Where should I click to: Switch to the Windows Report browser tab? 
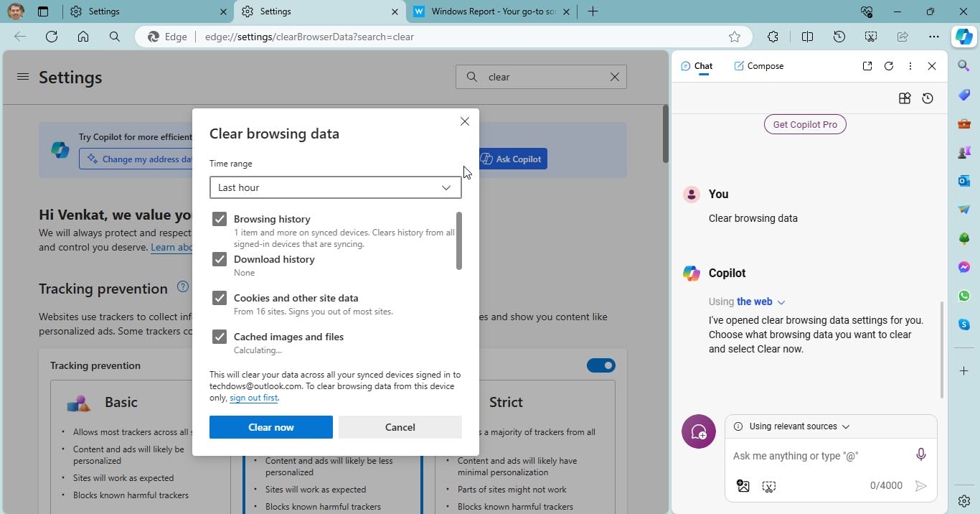(488, 11)
